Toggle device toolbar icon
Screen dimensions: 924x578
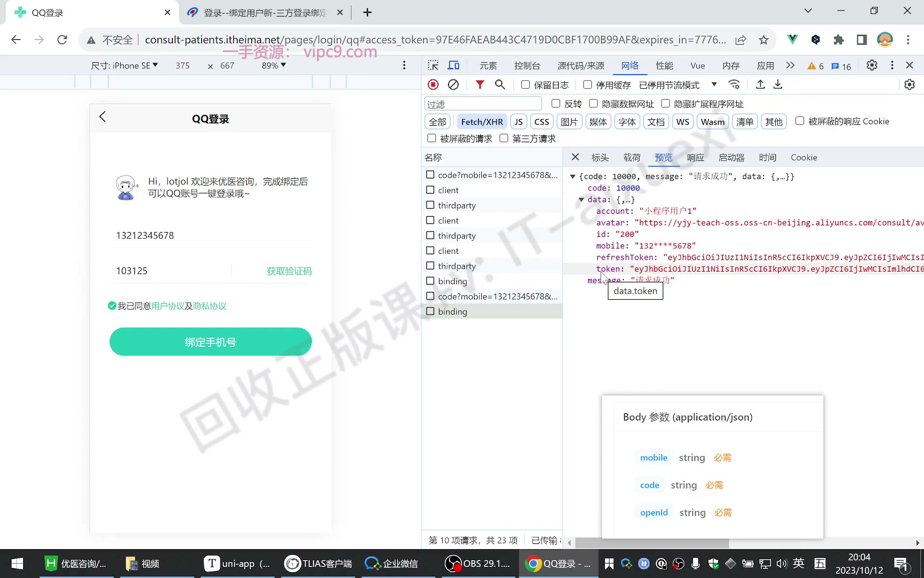click(x=454, y=66)
